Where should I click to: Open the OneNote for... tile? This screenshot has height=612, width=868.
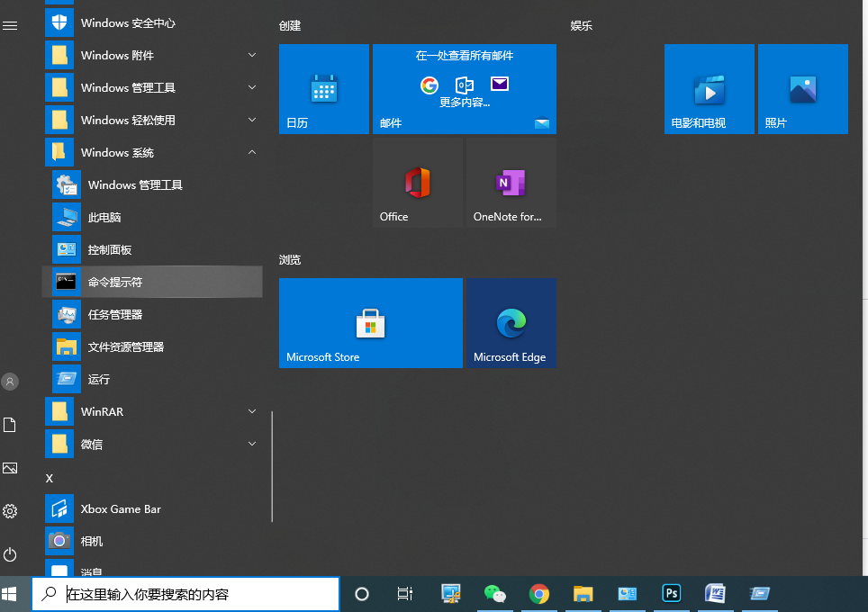click(x=511, y=183)
